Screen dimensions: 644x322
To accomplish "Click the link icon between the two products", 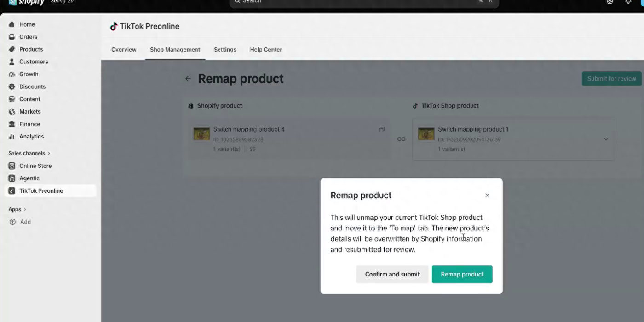I will tap(401, 139).
